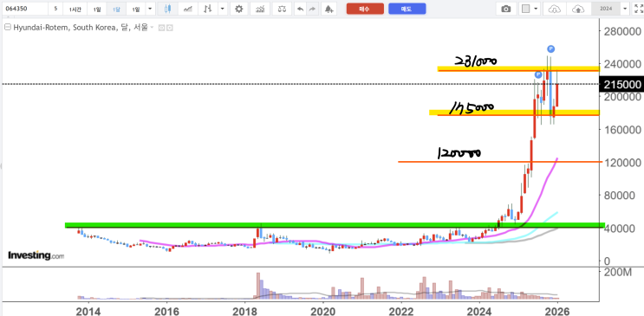Collapse the Hyundai-Rotem legend minus box
This screenshot has height=316, width=644.
pyautogui.click(x=7, y=28)
